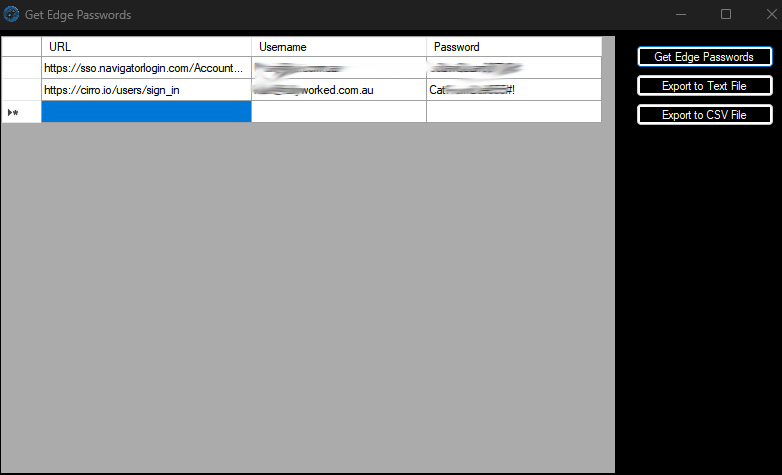
Task: Click the highlighted empty URL cell in new row
Action: coord(146,112)
